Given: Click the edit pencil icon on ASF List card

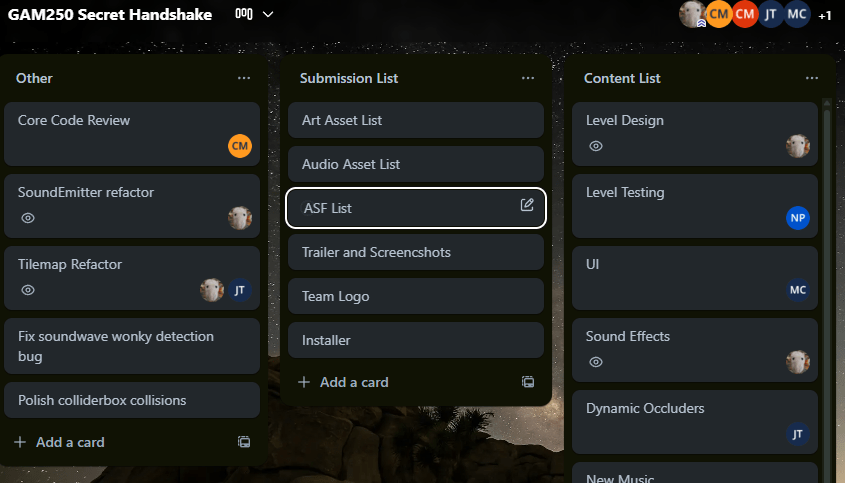Looking at the screenshot, I should 527,205.
